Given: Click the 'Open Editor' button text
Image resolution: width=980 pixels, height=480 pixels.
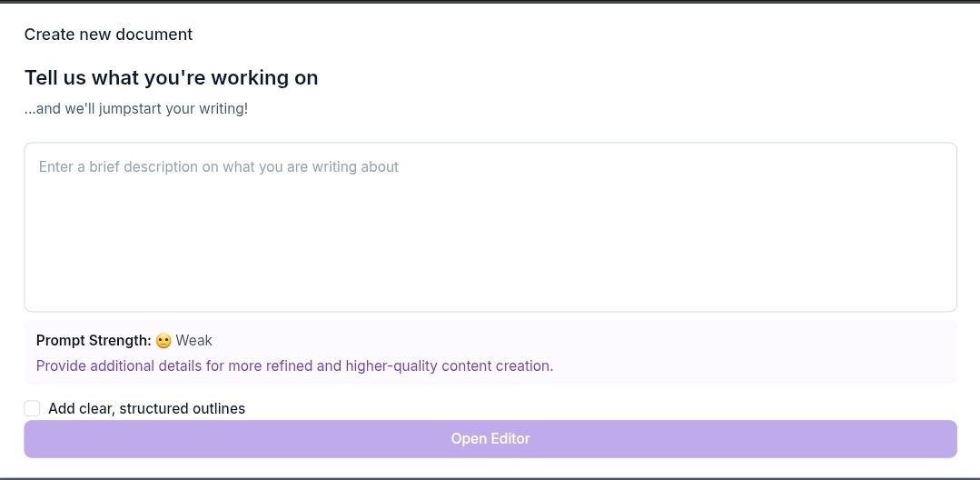Looking at the screenshot, I should coord(490,439).
